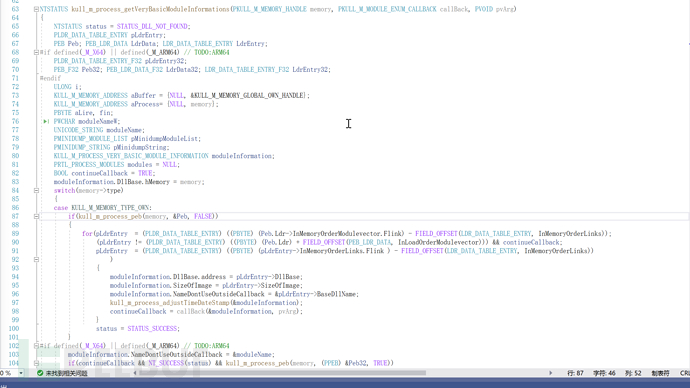Click the '未找到相关问题' status text
The image size is (690, 388).
(x=66, y=373)
